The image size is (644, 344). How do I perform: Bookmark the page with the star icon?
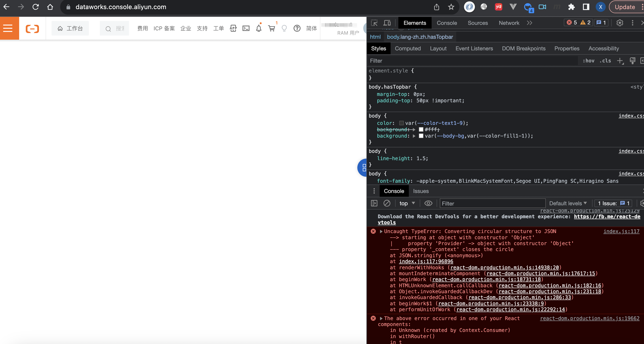click(x=451, y=7)
